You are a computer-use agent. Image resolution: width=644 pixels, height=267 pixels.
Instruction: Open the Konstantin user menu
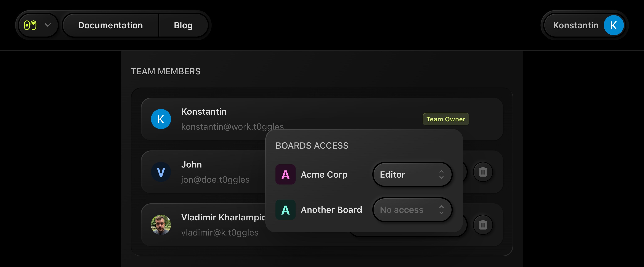click(575, 25)
